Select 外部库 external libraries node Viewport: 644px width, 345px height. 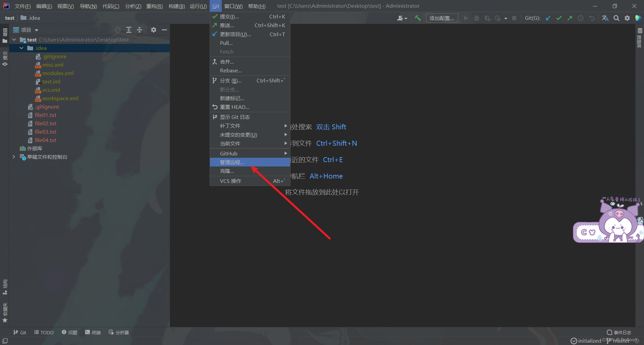pos(35,148)
